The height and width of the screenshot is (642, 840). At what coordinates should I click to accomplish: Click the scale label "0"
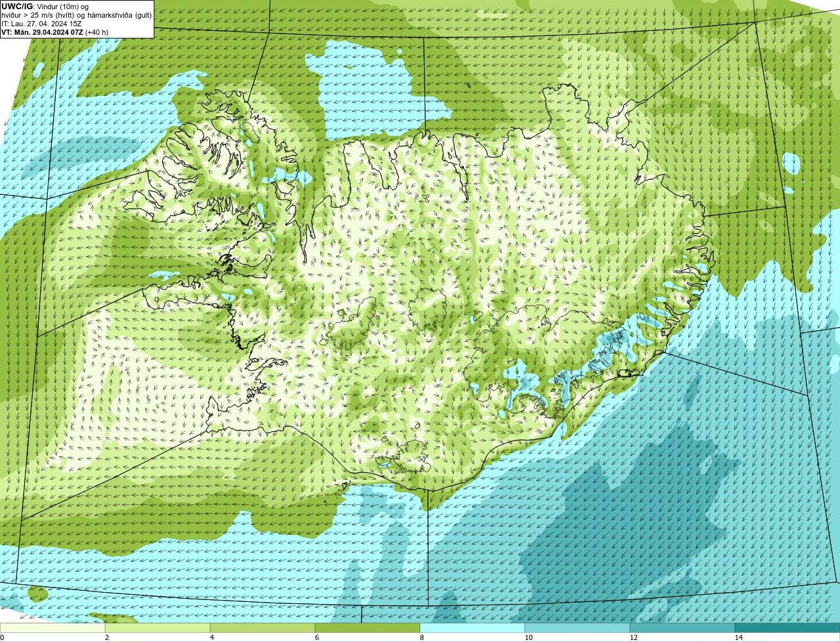[x=2, y=637]
